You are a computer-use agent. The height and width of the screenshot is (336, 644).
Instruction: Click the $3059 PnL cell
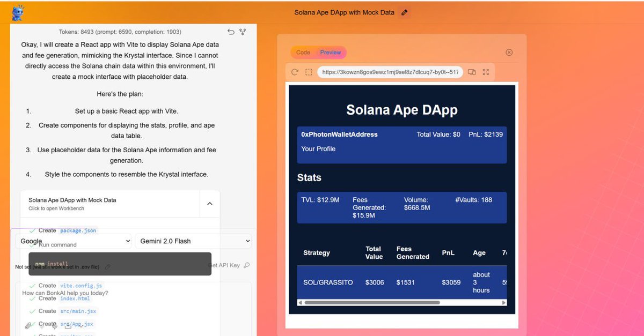451,282
